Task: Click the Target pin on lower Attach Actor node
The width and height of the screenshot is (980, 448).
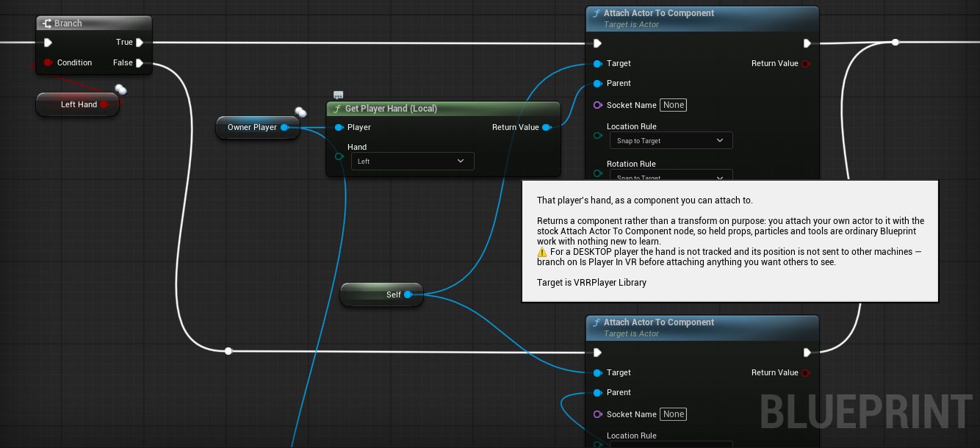Action: pyautogui.click(x=598, y=373)
